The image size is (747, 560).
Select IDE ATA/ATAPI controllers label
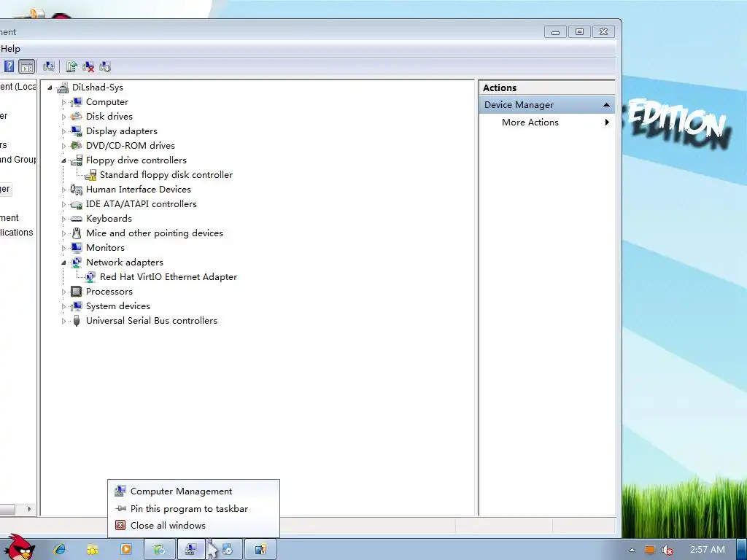(141, 204)
